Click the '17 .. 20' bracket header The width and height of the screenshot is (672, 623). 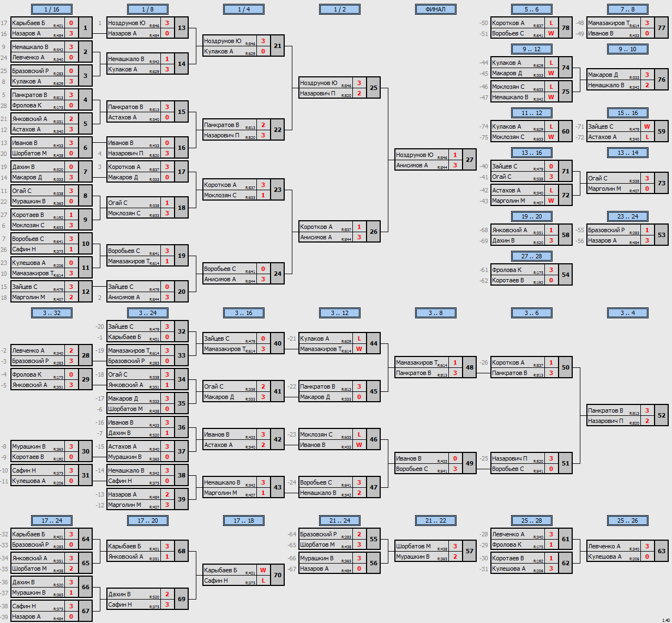pos(148,521)
